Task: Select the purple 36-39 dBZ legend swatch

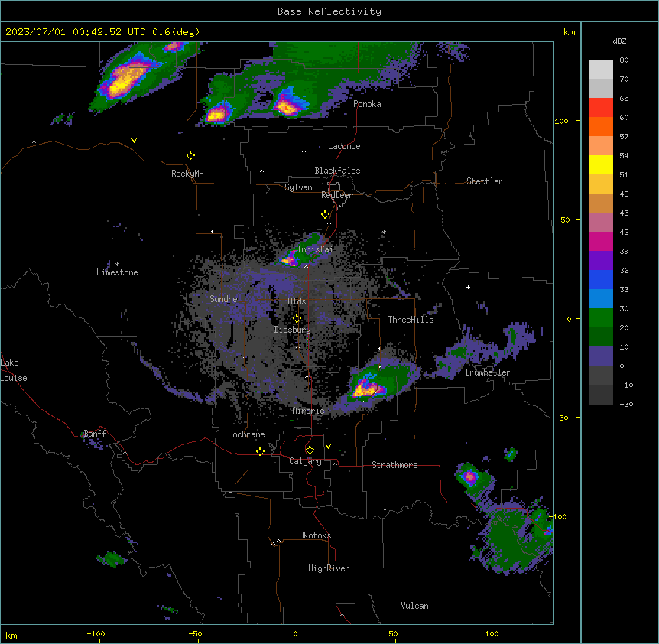Action: [x=601, y=261]
